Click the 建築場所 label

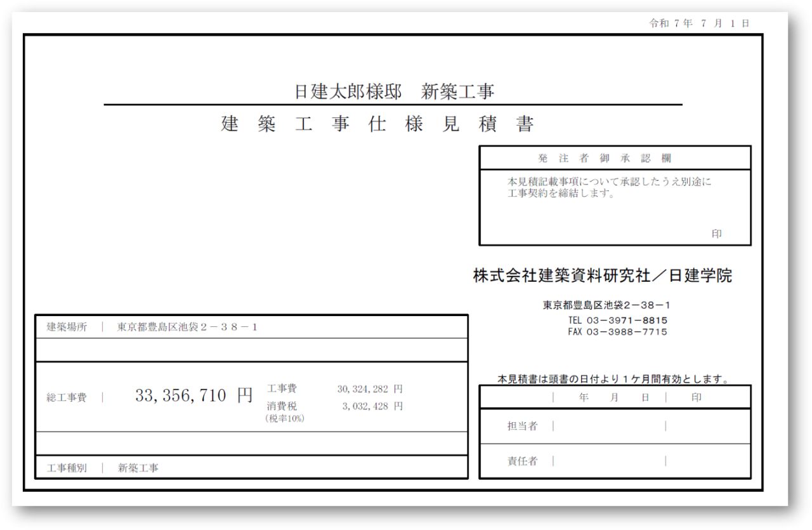point(67,328)
